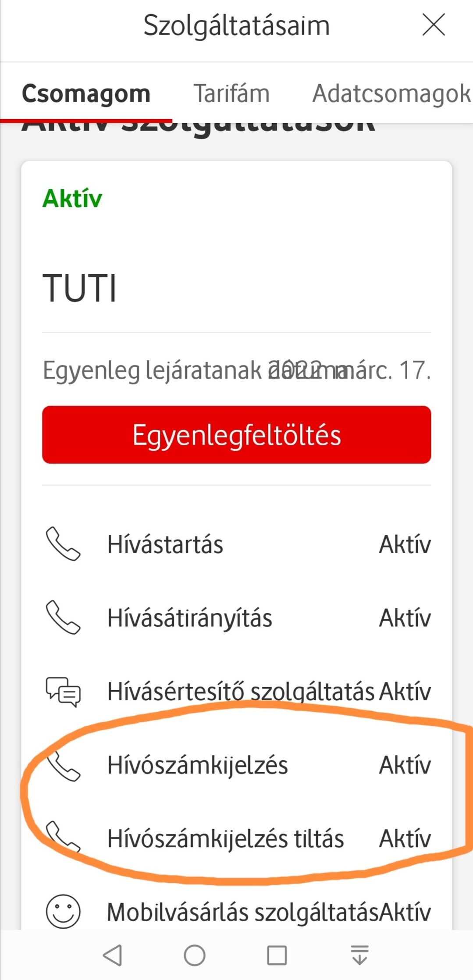Switch to the Tarifám tab
Viewport: 473px width, 980px height.
[231, 93]
